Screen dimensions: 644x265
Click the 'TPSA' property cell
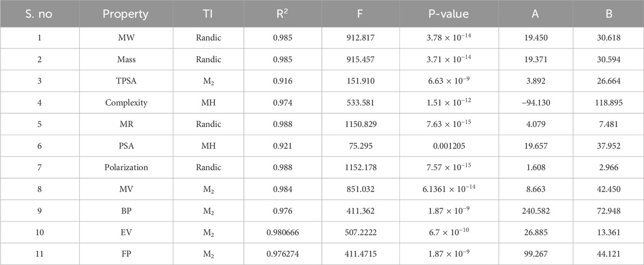click(x=125, y=81)
